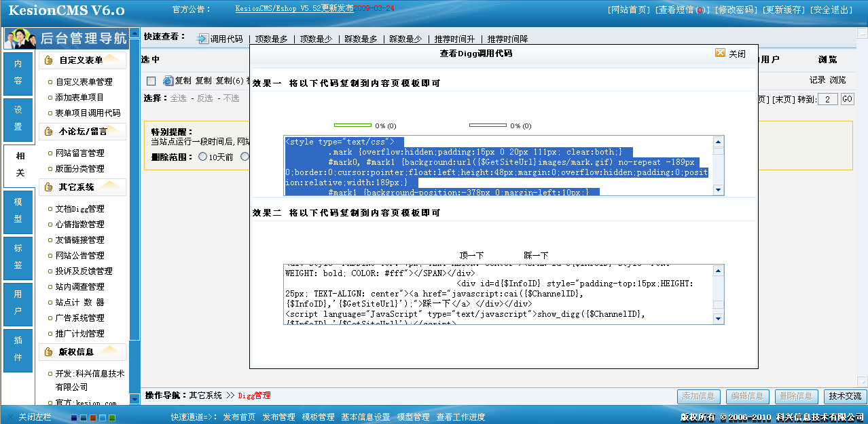Tick the checkbox in the list row

click(151, 81)
